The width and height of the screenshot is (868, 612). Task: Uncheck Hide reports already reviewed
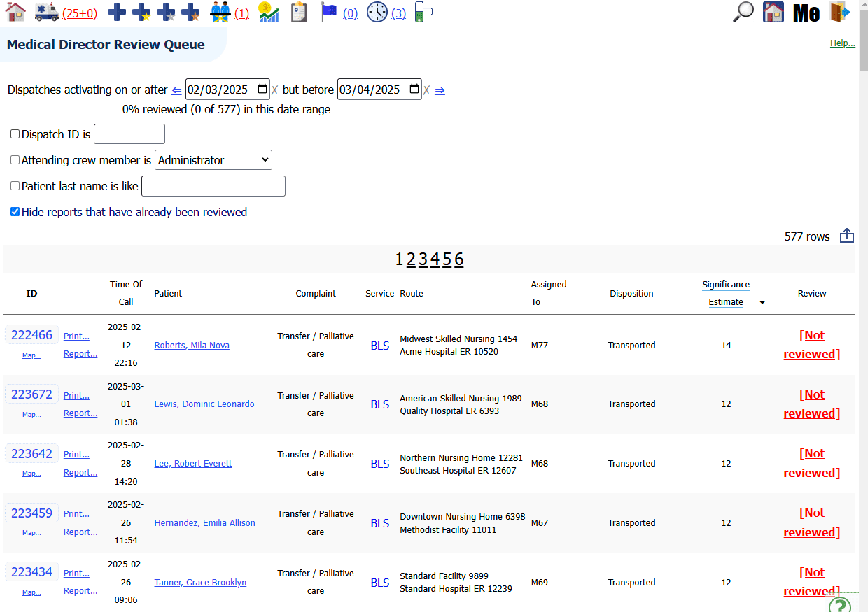(15, 212)
